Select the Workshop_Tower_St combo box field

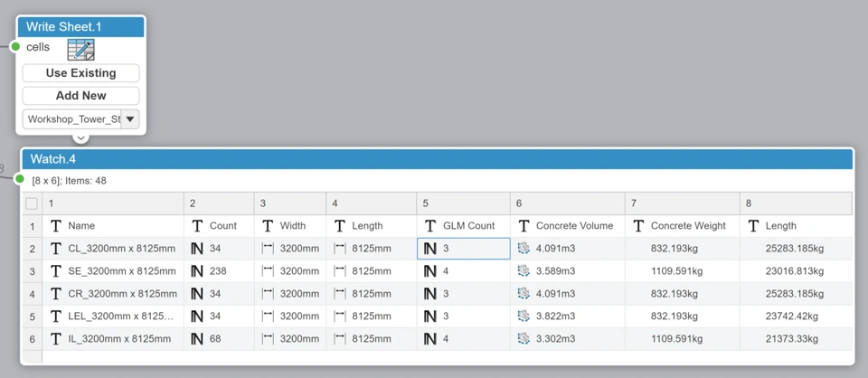tap(80, 119)
